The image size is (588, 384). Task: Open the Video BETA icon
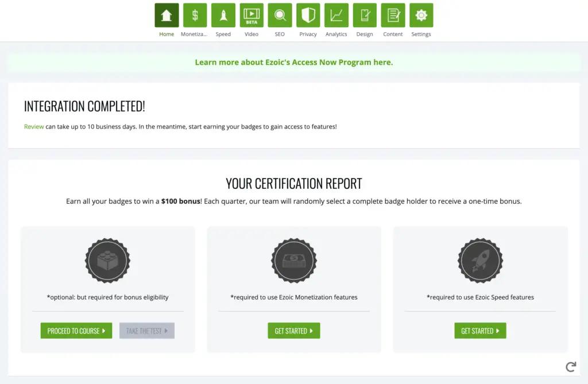[x=252, y=15]
